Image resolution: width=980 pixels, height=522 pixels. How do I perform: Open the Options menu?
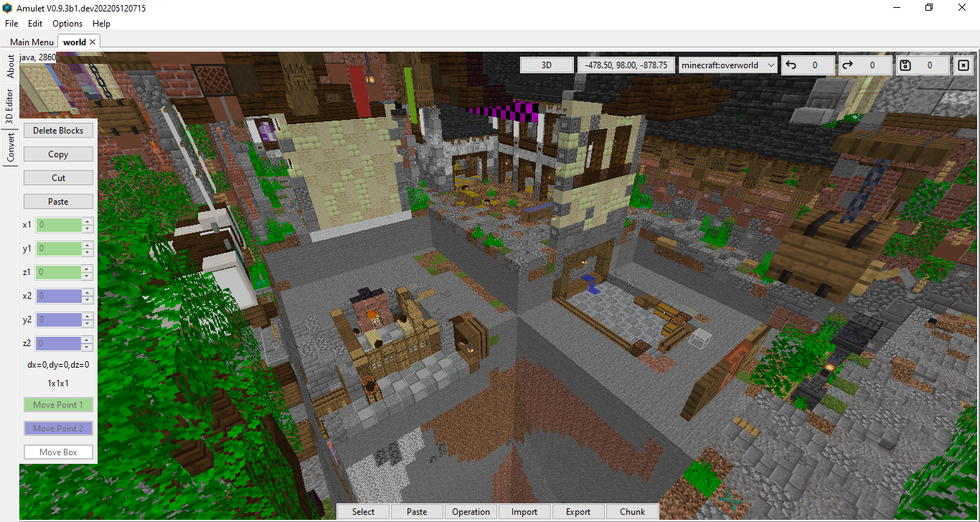coord(67,23)
